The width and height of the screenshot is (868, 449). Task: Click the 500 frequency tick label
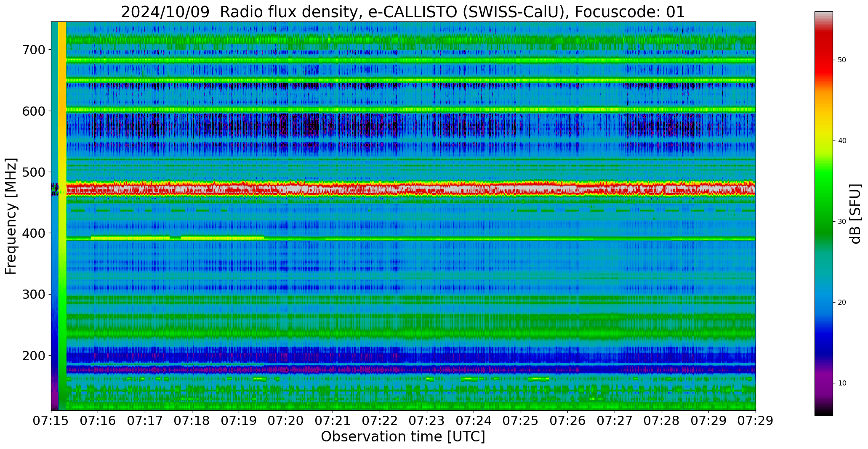(x=34, y=172)
